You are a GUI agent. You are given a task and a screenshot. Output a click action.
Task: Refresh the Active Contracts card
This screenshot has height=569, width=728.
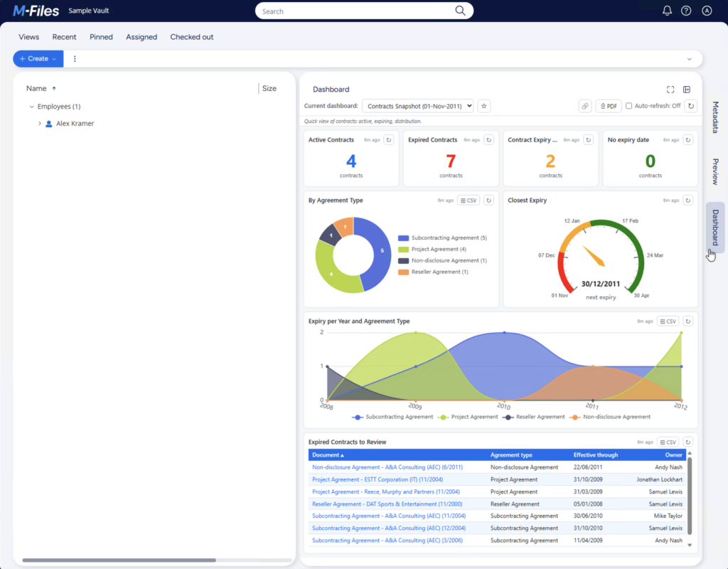(389, 140)
